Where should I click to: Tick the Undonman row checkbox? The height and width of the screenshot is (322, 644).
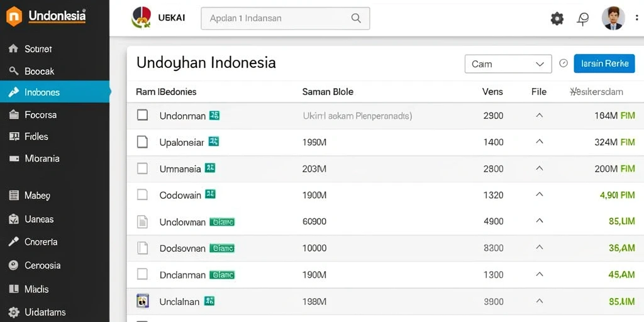[142, 115]
